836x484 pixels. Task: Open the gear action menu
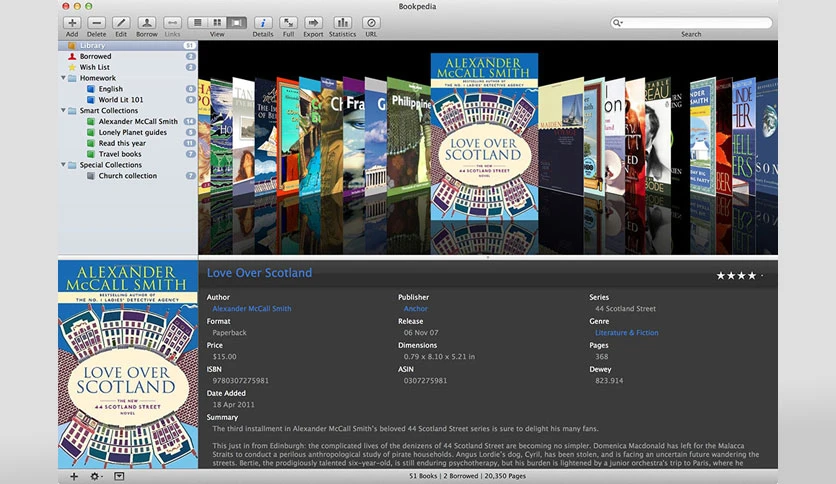[x=96, y=477]
